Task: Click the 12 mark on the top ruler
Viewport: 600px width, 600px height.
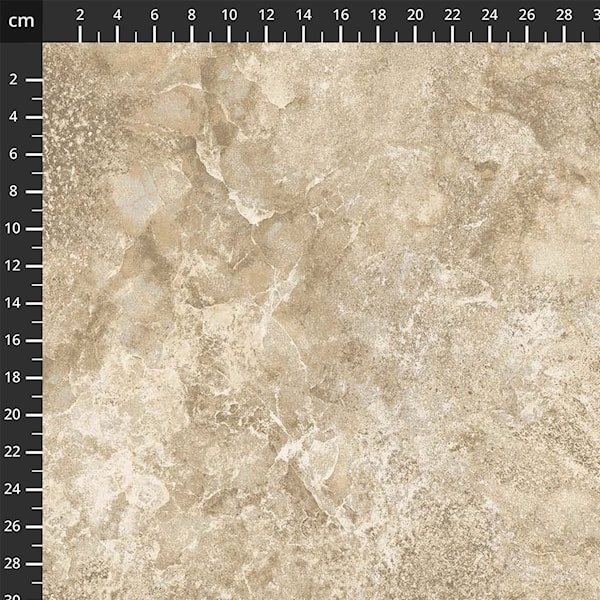Action: coord(266,15)
